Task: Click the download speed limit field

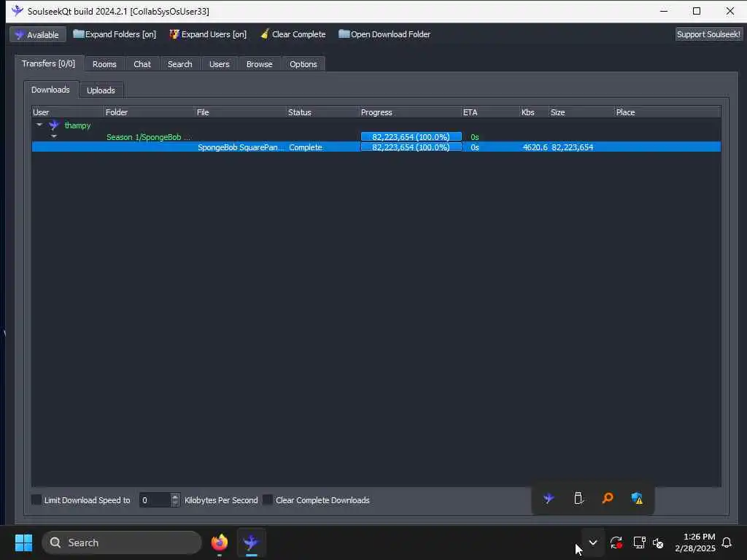Action: pyautogui.click(x=155, y=500)
